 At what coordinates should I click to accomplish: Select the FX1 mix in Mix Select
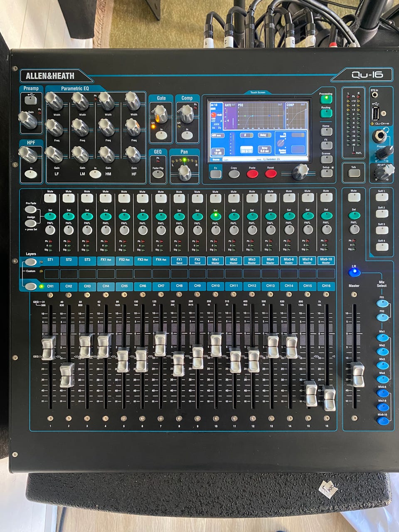click(x=382, y=303)
